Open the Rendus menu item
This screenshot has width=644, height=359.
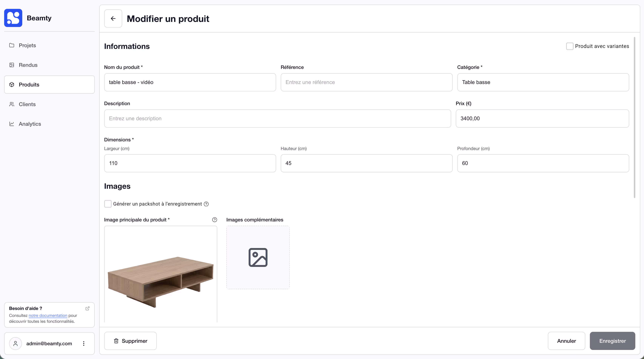[49, 65]
